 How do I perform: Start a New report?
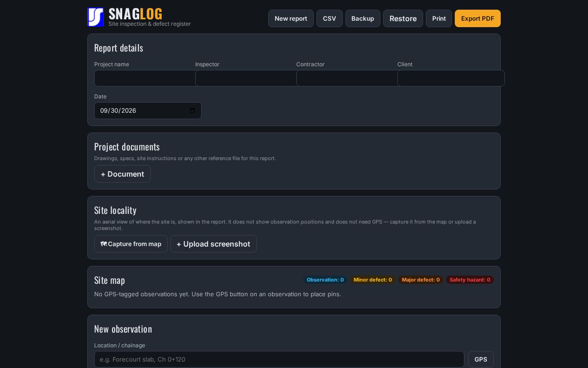291,18
